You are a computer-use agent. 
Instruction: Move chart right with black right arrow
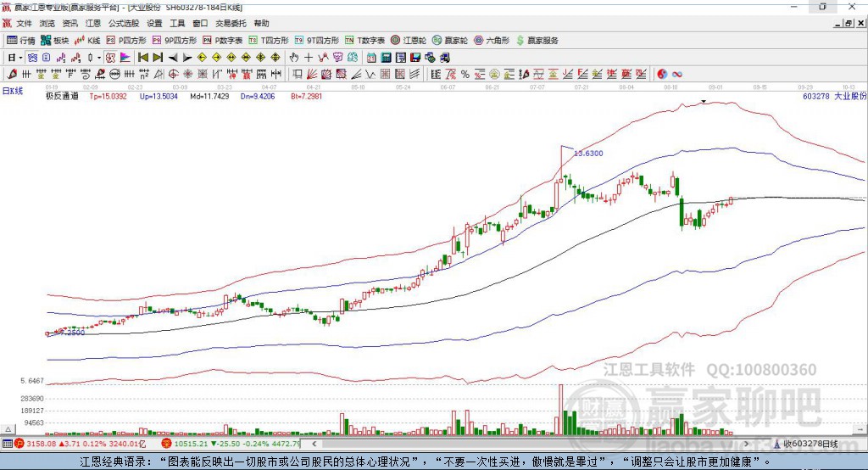pos(187,58)
